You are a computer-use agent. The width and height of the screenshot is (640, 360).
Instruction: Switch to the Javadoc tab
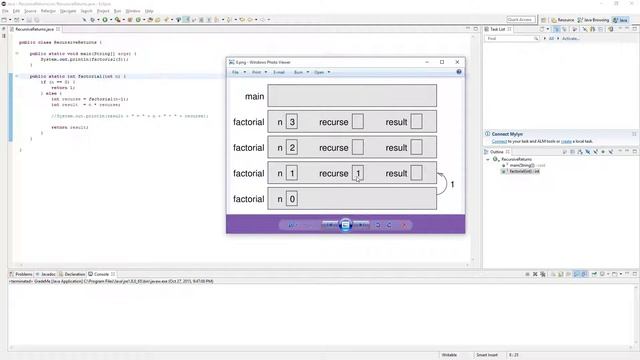pos(46,274)
